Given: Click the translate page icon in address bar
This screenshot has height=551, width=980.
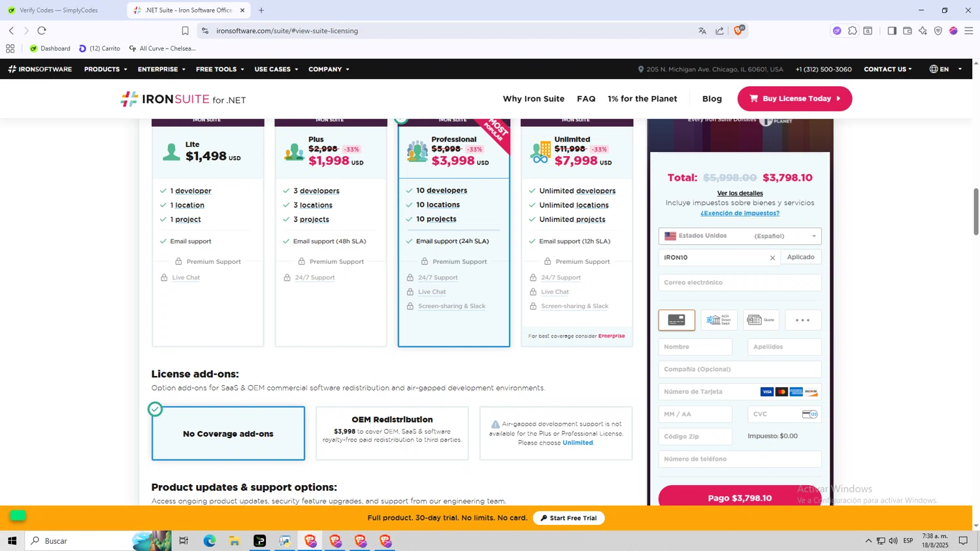Looking at the screenshot, I should 702,31.
